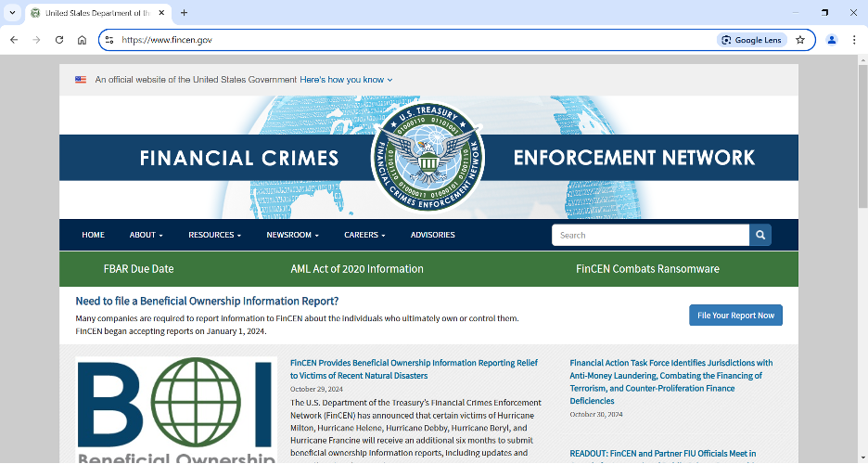Restore down the Chrome window
868x464 pixels.
[824, 13]
